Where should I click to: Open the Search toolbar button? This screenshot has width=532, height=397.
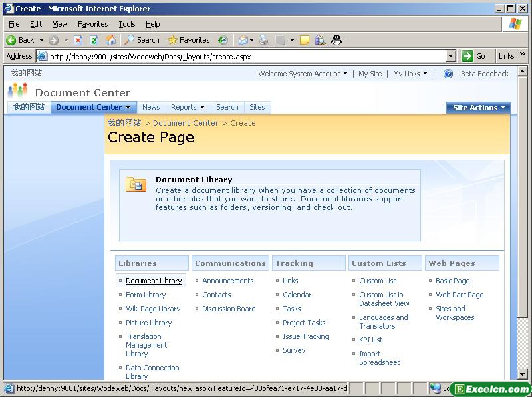pos(142,40)
